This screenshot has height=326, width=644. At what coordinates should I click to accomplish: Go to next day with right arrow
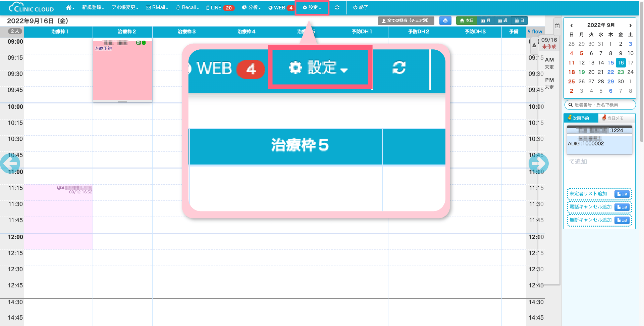click(x=538, y=164)
